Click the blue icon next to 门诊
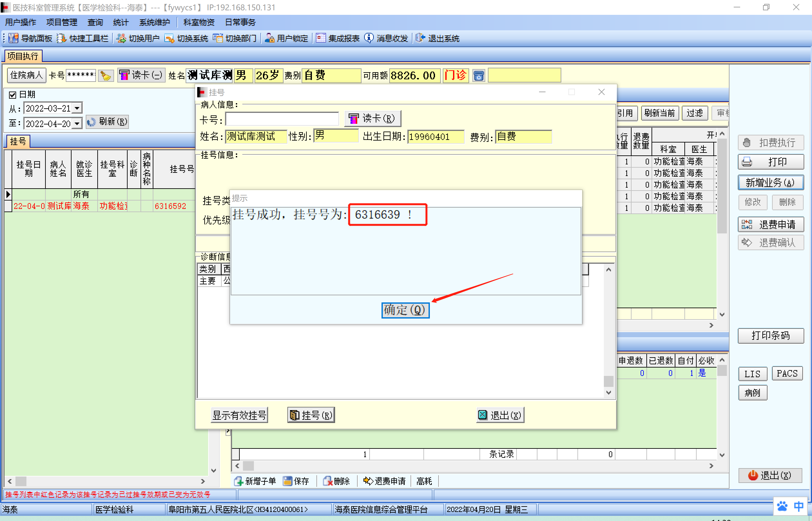This screenshot has height=521, width=812. (x=479, y=75)
